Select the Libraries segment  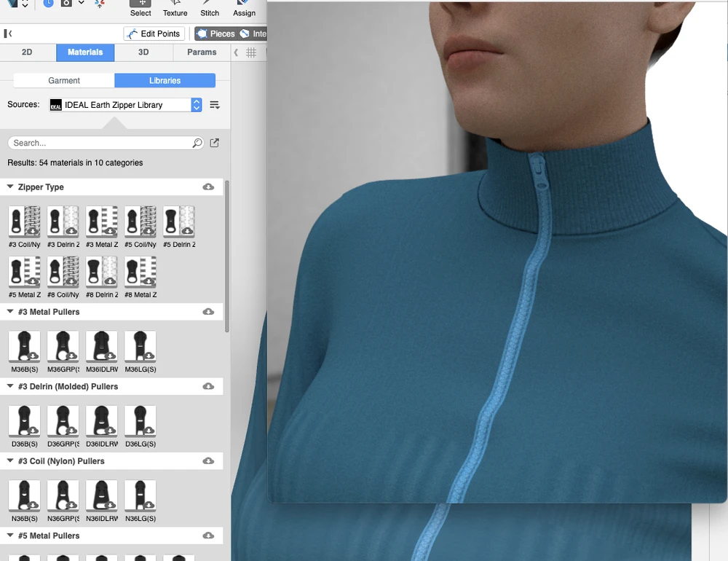click(x=165, y=81)
